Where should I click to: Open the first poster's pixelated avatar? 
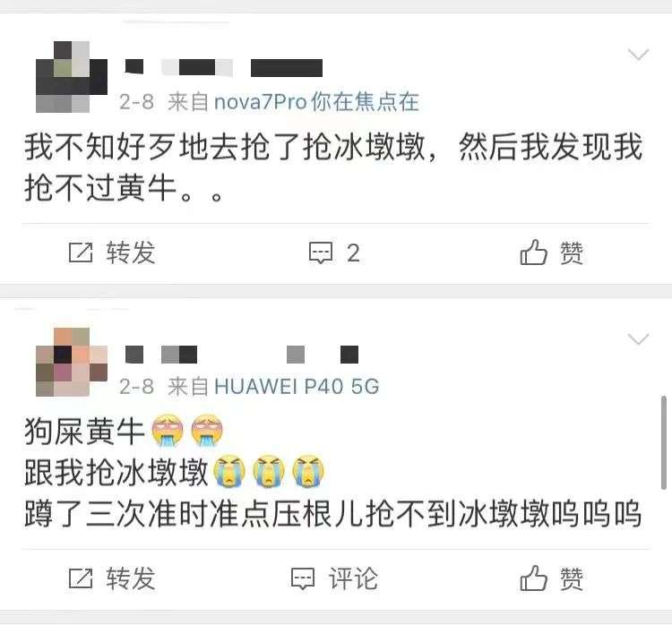[x=72, y=77]
